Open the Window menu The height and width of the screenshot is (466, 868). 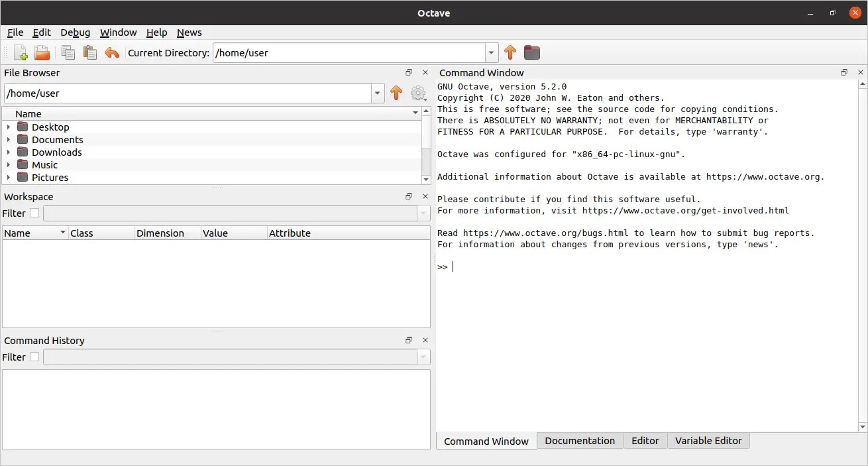tap(119, 32)
